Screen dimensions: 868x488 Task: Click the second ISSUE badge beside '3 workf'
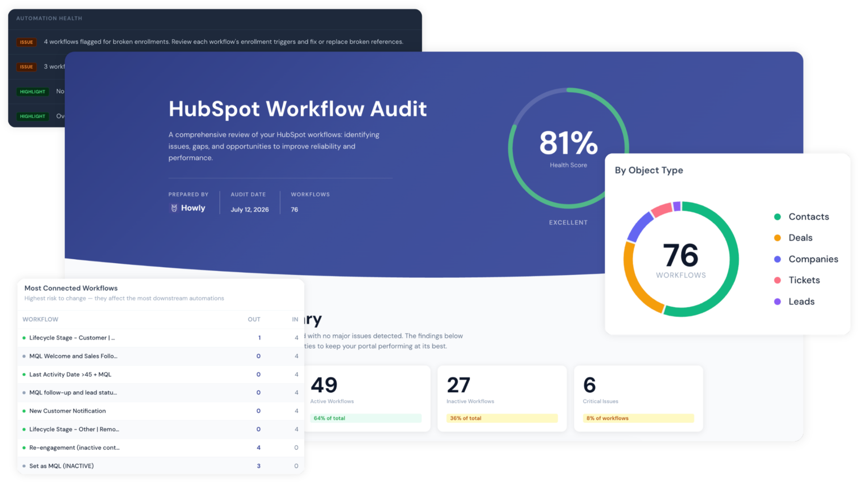pos(26,67)
